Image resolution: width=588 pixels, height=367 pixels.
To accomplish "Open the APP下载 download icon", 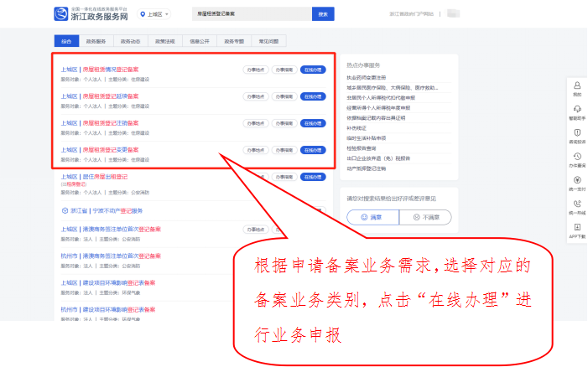I will (577, 227).
